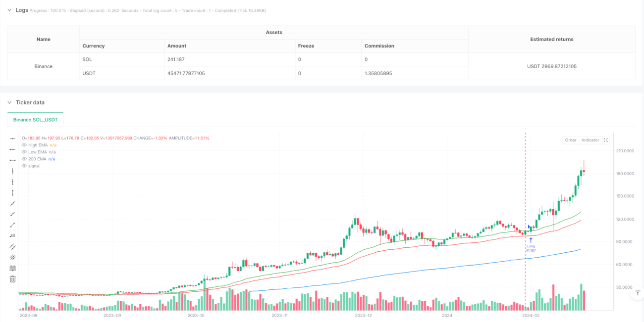
Task: Click the scroll-to-top floating button
Action: click(638, 293)
